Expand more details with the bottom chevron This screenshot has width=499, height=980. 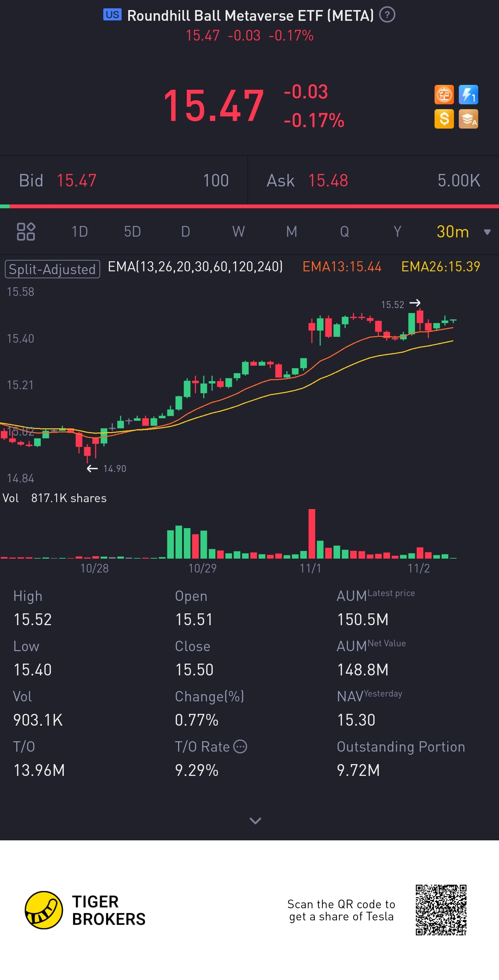255,821
